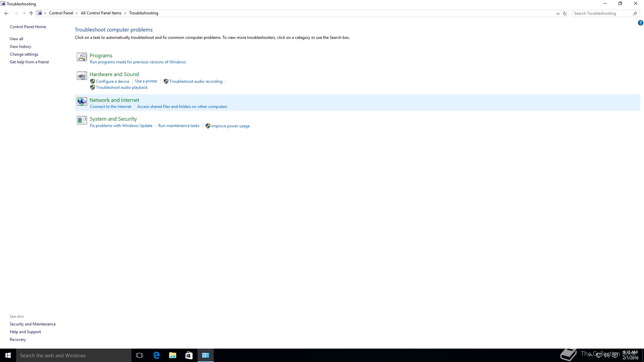Image resolution: width=644 pixels, height=362 pixels.
Task: Click the Programs category icon
Action: [82, 57]
